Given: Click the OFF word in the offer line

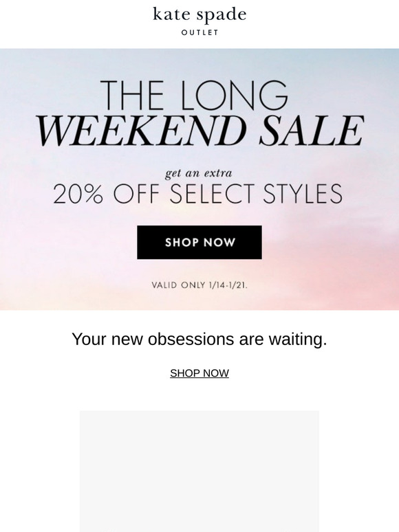Looking at the screenshot, I should pos(136,194).
